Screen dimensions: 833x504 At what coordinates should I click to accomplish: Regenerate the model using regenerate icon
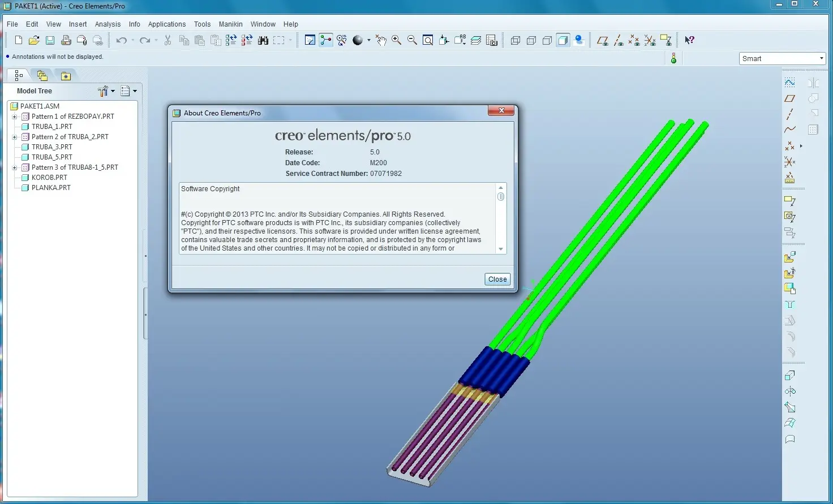pos(231,40)
